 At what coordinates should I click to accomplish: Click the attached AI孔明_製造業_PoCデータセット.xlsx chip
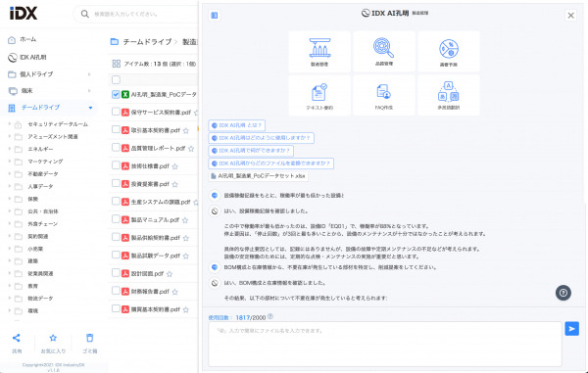point(259,175)
